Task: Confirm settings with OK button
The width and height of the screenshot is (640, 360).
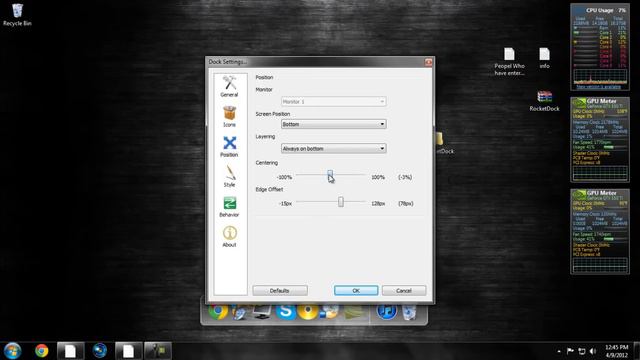Action: [356, 291]
